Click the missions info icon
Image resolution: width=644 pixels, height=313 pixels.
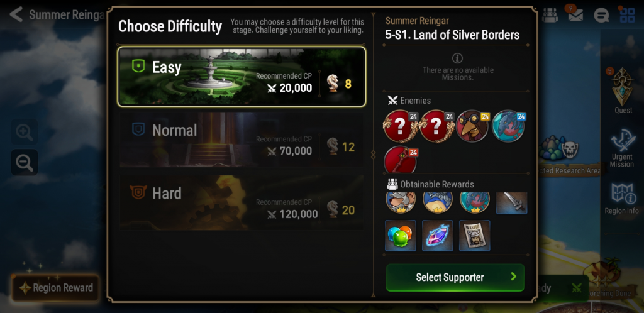(457, 58)
